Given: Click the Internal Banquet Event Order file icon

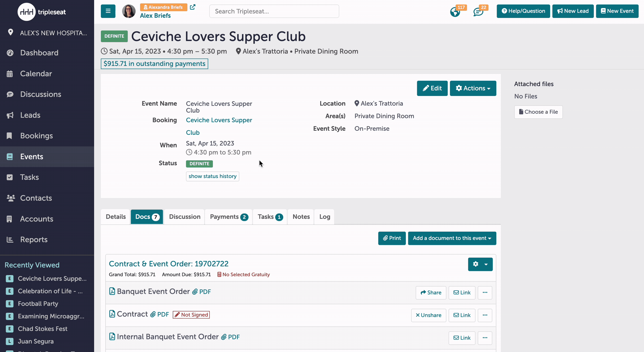Looking at the screenshot, I should [112, 336].
